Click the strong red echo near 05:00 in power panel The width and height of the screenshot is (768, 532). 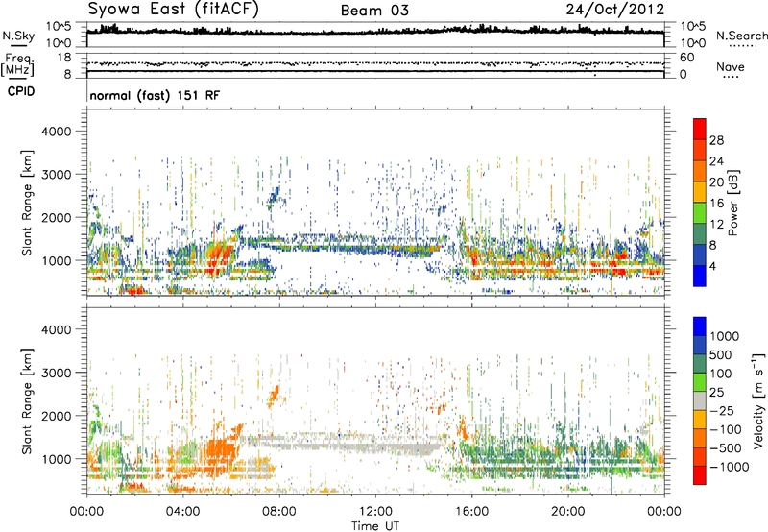click(219, 254)
